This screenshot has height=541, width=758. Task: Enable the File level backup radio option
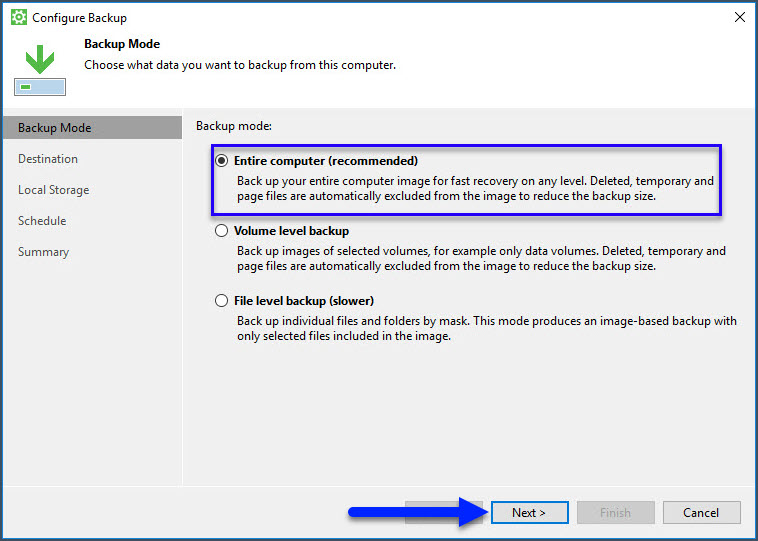click(222, 301)
